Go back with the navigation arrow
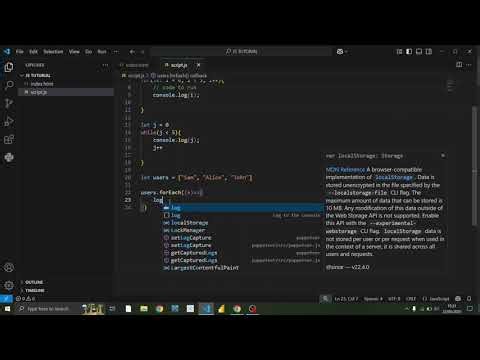480x360 pixels. 132,52
